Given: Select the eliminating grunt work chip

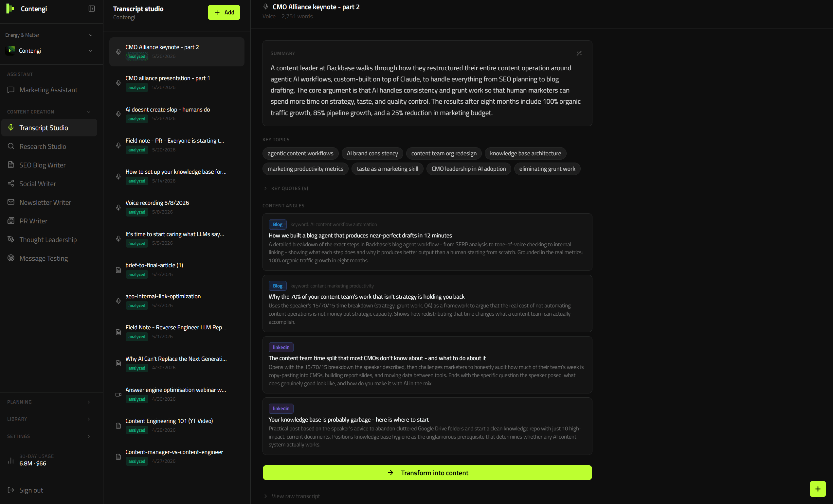Looking at the screenshot, I should 547,168.
